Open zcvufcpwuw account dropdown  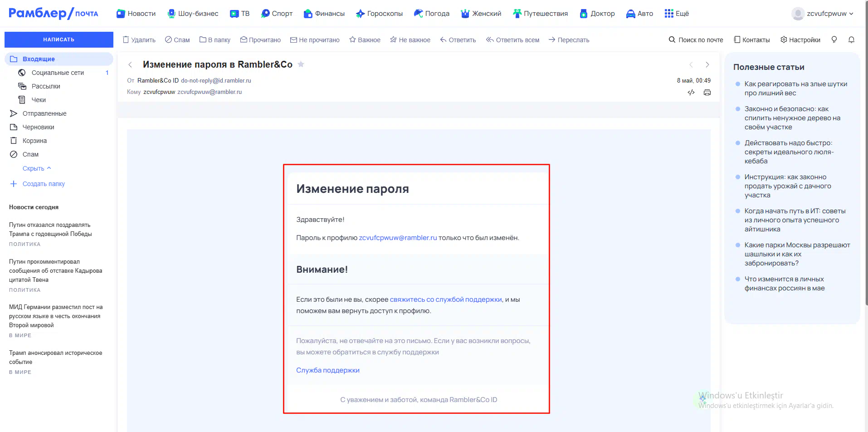[x=823, y=14]
